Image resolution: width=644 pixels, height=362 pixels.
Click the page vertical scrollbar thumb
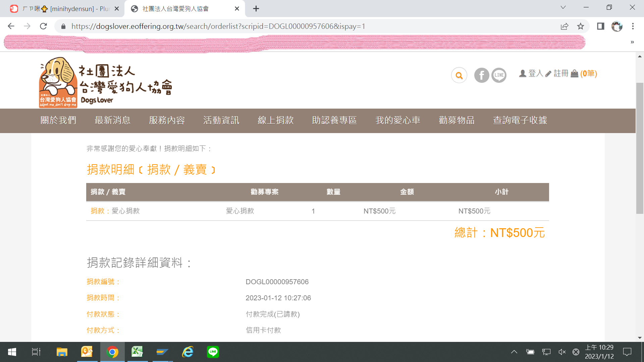(640, 148)
